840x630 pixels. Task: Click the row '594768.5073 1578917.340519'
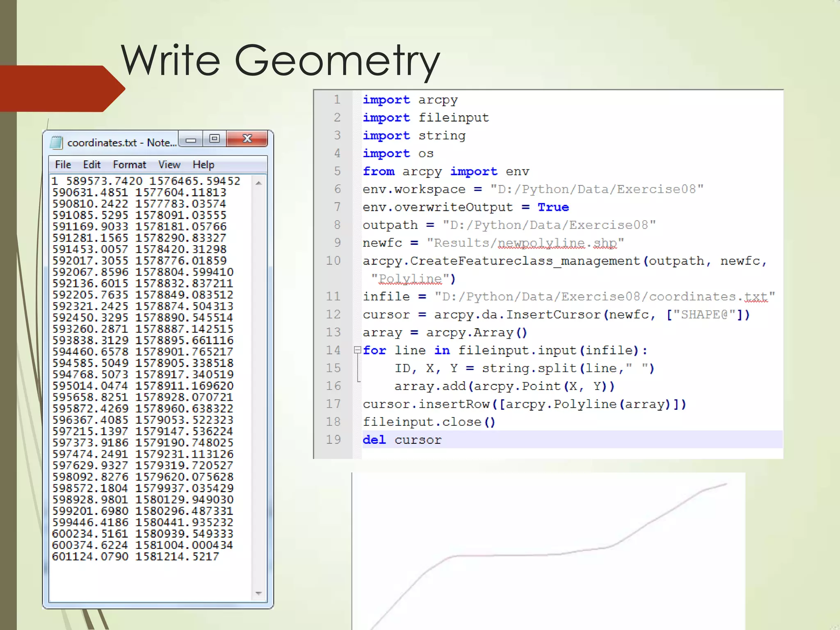pos(143,374)
